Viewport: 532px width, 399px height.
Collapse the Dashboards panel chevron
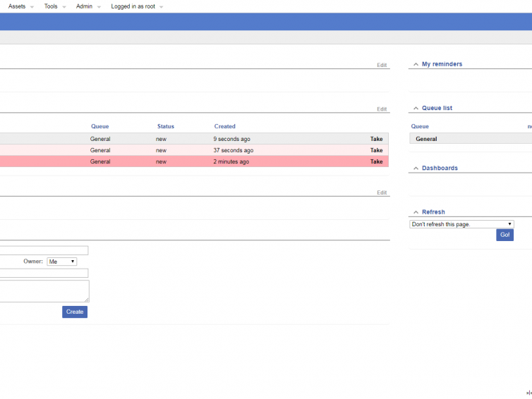(416, 168)
